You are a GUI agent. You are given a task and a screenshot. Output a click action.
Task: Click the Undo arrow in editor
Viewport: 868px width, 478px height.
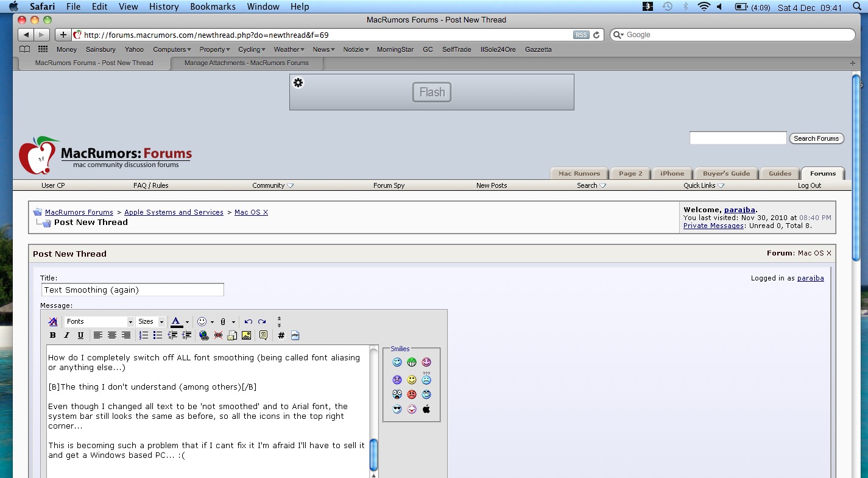(248, 321)
